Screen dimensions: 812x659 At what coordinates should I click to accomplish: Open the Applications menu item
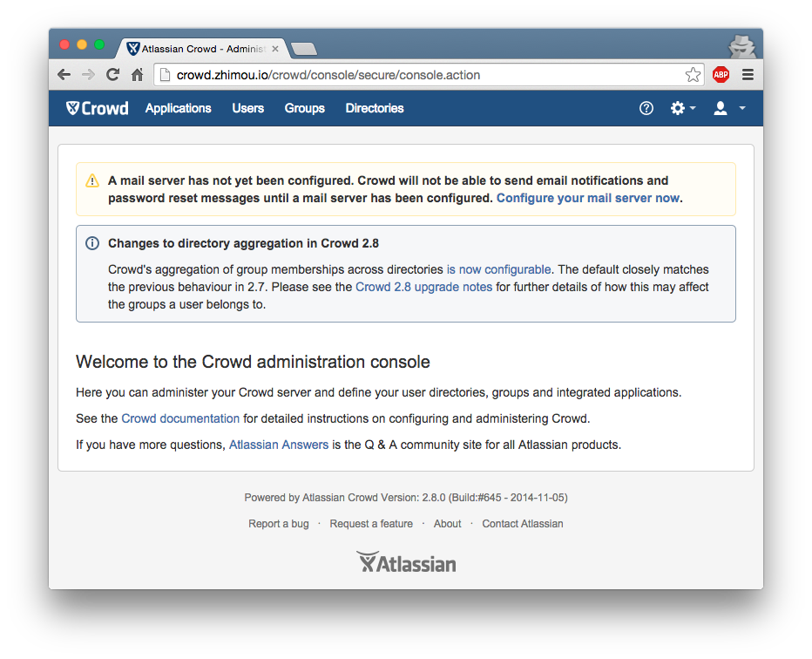point(178,108)
